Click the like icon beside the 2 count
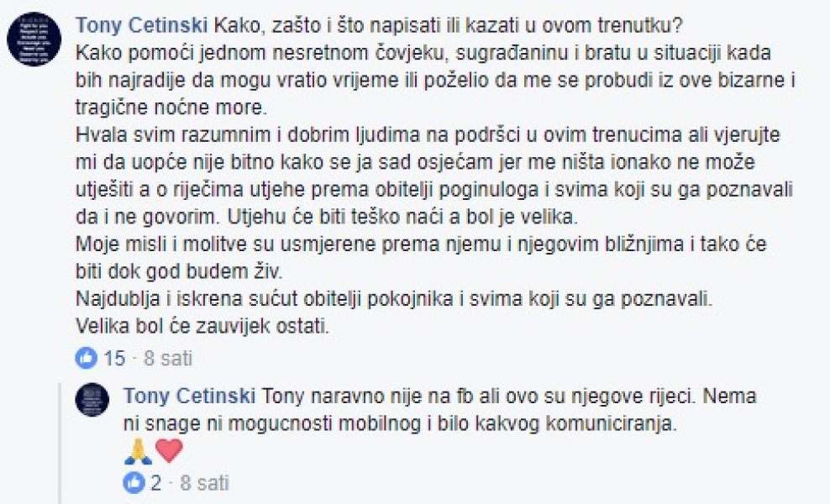This screenshot has height=504, width=830. pyautogui.click(x=133, y=482)
